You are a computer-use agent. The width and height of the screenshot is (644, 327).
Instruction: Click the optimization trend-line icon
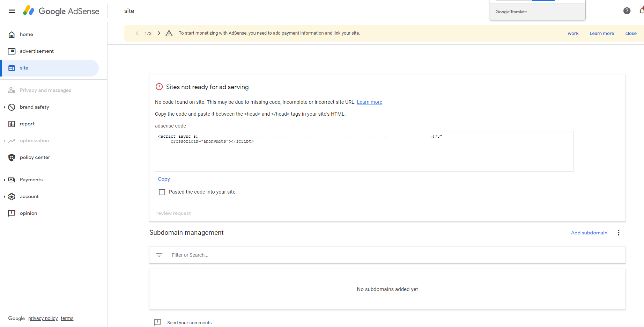click(x=12, y=140)
